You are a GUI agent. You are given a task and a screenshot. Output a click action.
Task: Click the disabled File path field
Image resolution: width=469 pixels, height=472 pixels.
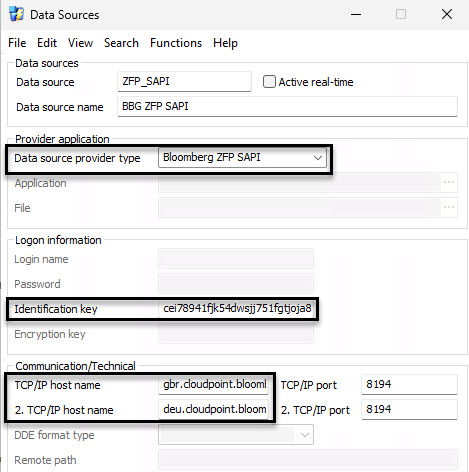tap(300, 207)
